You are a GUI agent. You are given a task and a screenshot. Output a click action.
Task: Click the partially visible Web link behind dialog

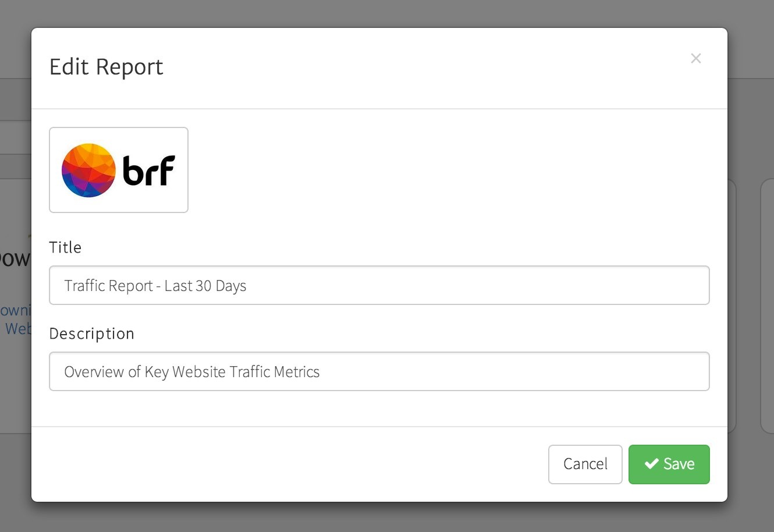point(19,328)
